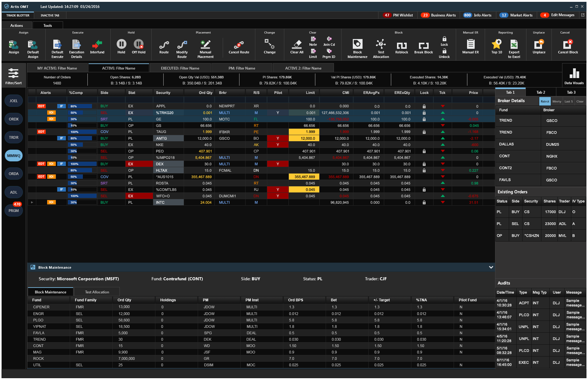
Task: Click the Assign toolbar icon
Action: (x=14, y=45)
